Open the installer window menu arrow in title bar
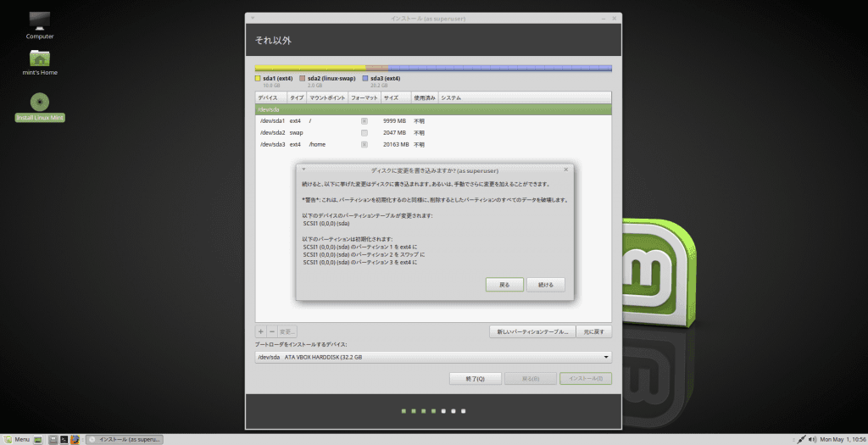The width and height of the screenshot is (868, 445). 253,19
